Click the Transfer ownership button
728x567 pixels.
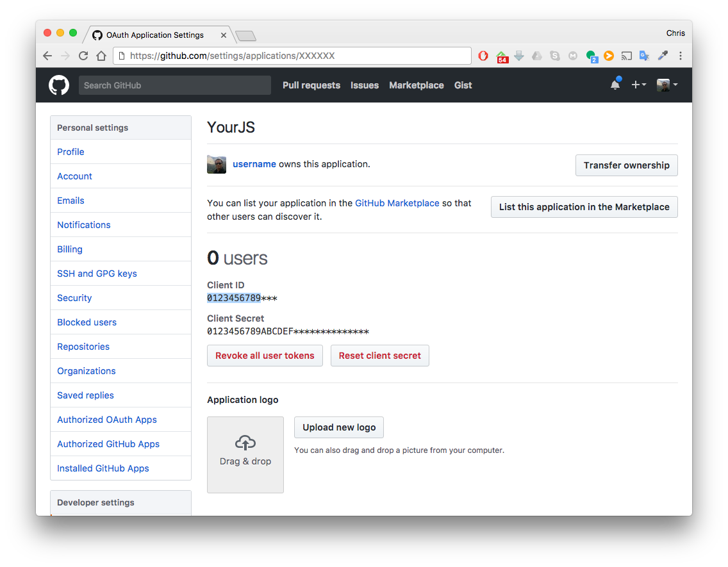(x=626, y=165)
